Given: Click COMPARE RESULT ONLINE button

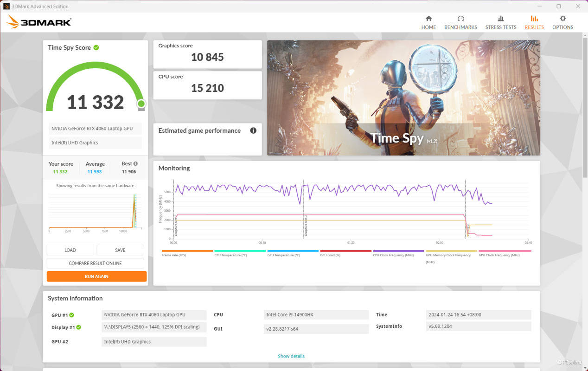Looking at the screenshot, I should click(95, 263).
